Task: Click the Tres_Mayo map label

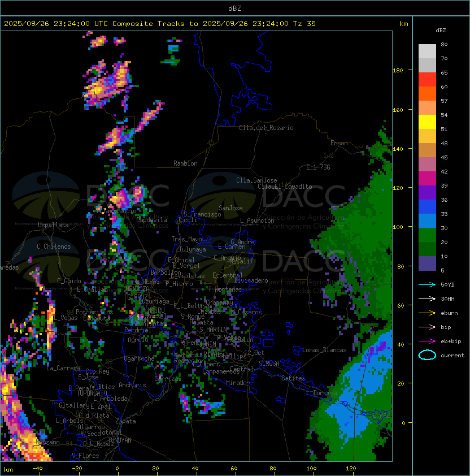Action: [x=186, y=239]
